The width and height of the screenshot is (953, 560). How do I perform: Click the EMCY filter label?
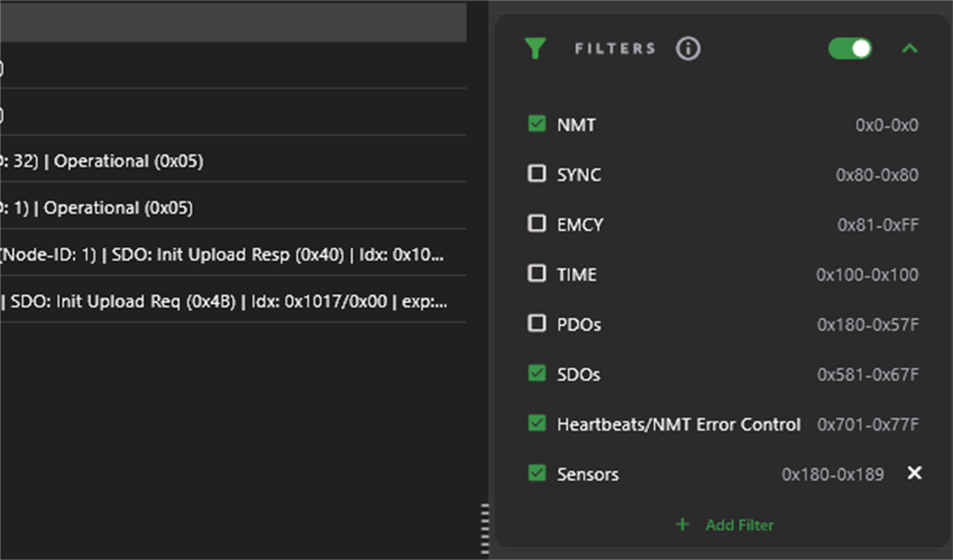pyautogui.click(x=580, y=225)
